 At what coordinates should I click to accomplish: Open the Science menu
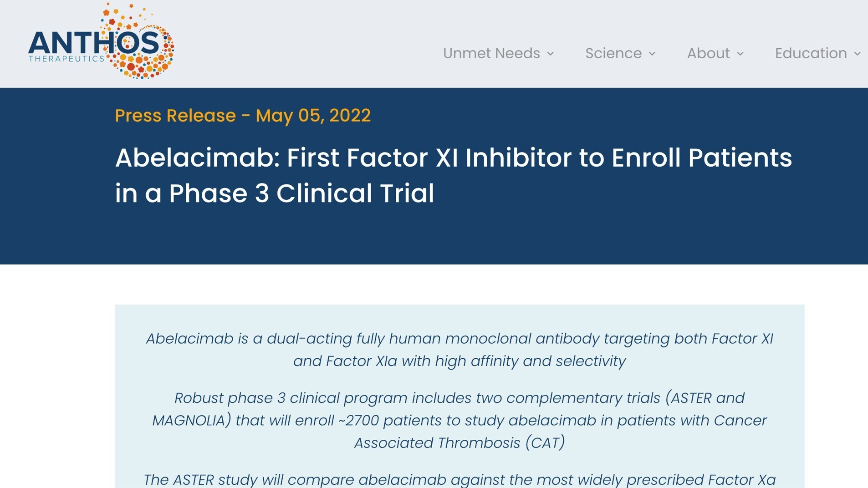(613, 53)
